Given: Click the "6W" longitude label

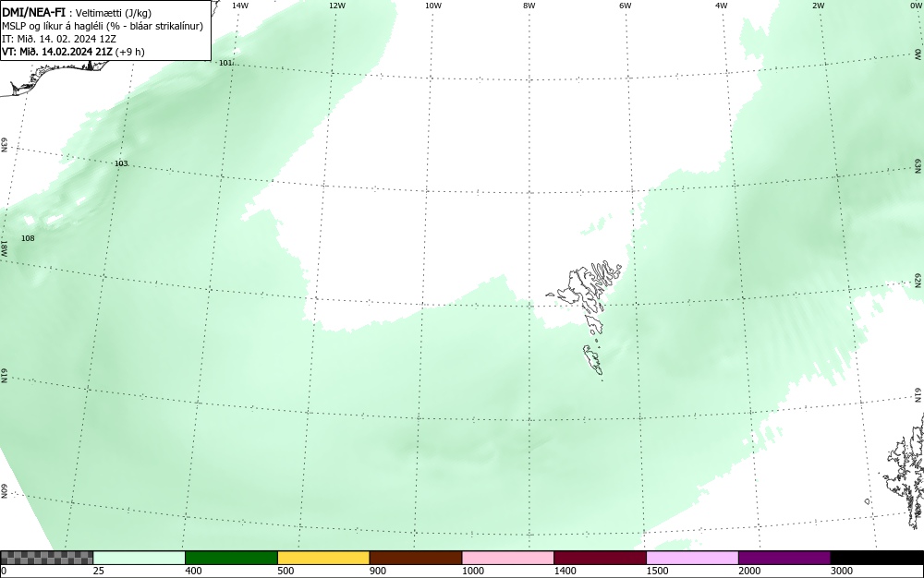Looking at the screenshot, I should click(x=626, y=6).
